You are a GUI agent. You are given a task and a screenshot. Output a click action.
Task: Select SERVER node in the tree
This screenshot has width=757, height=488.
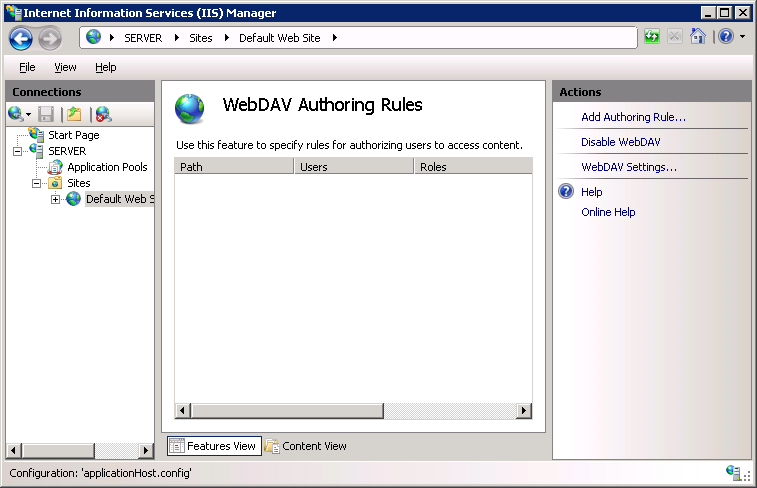pos(67,151)
